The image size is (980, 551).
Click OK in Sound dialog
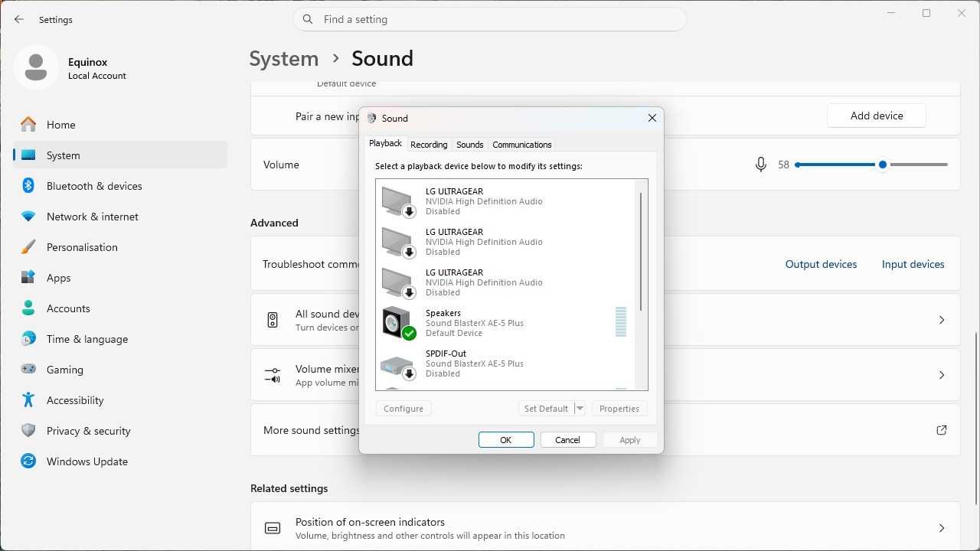(x=506, y=440)
